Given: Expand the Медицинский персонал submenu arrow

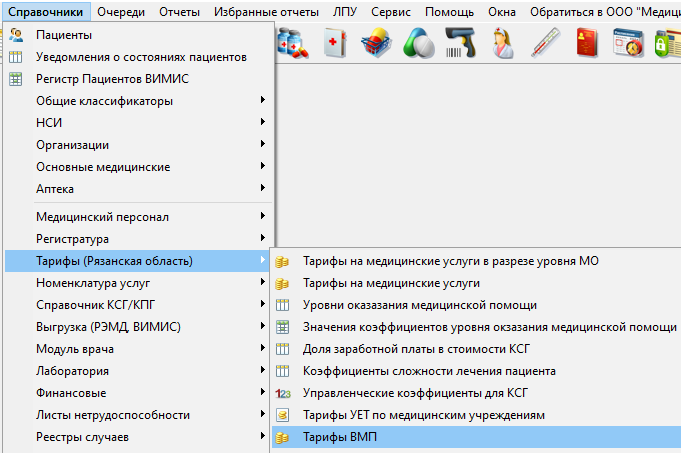Looking at the screenshot, I should pos(263,215).
